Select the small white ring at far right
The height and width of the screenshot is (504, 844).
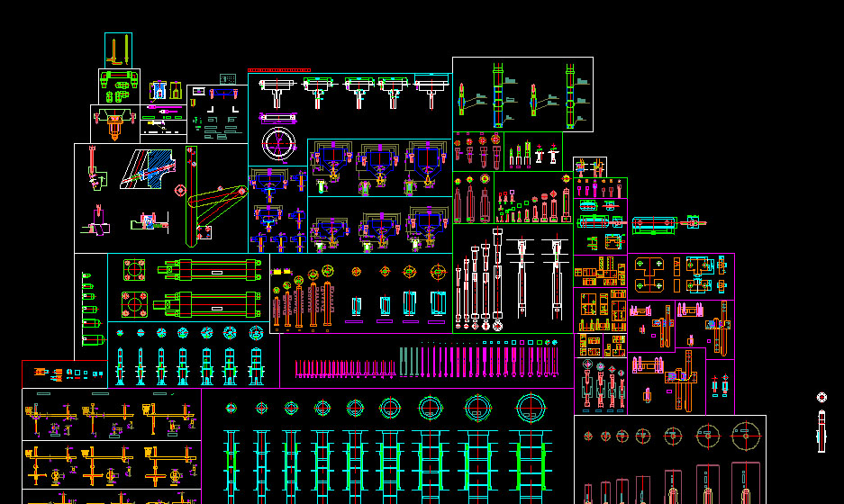(x=821, y=398)
